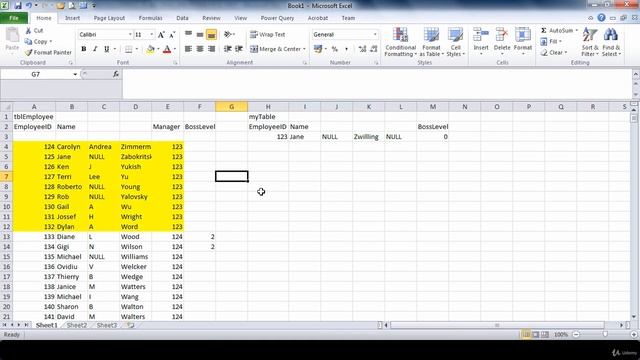Toggle center text alignment
Screen dimensions: 640x360
pos(200,49)
